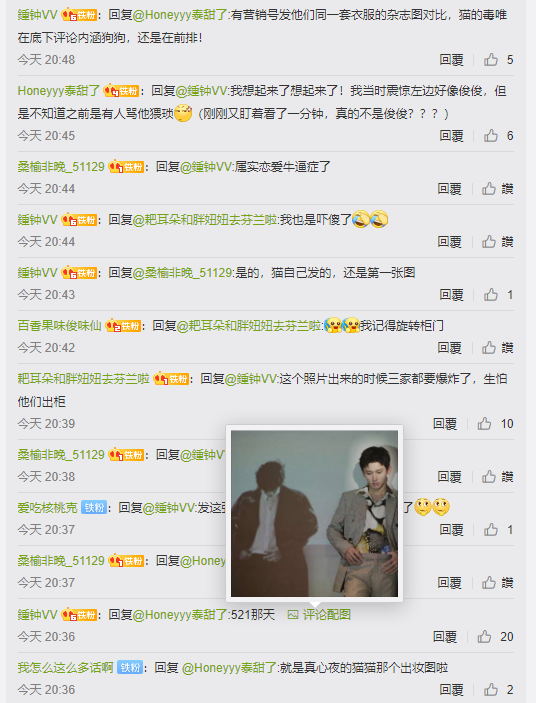Click fan badge next to 爱吃核桃壳
The width and height of the screenshot is (536, 703).
[94, 508]
